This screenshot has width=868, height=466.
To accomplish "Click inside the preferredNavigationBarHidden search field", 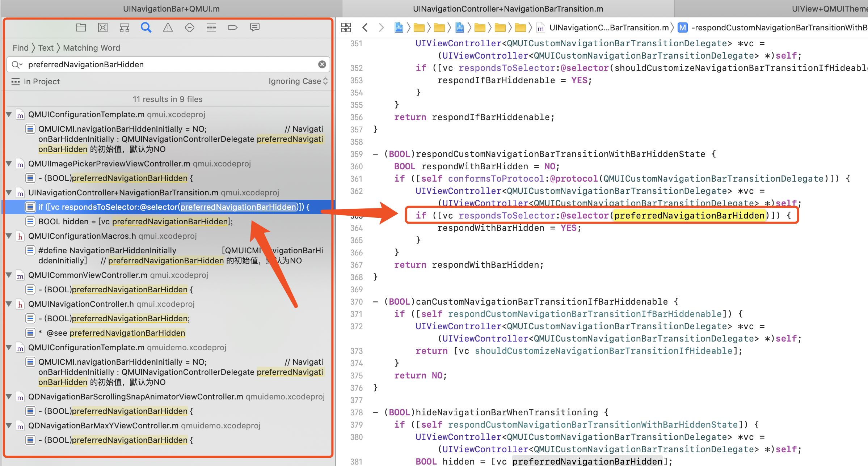I will coord(145,64).
